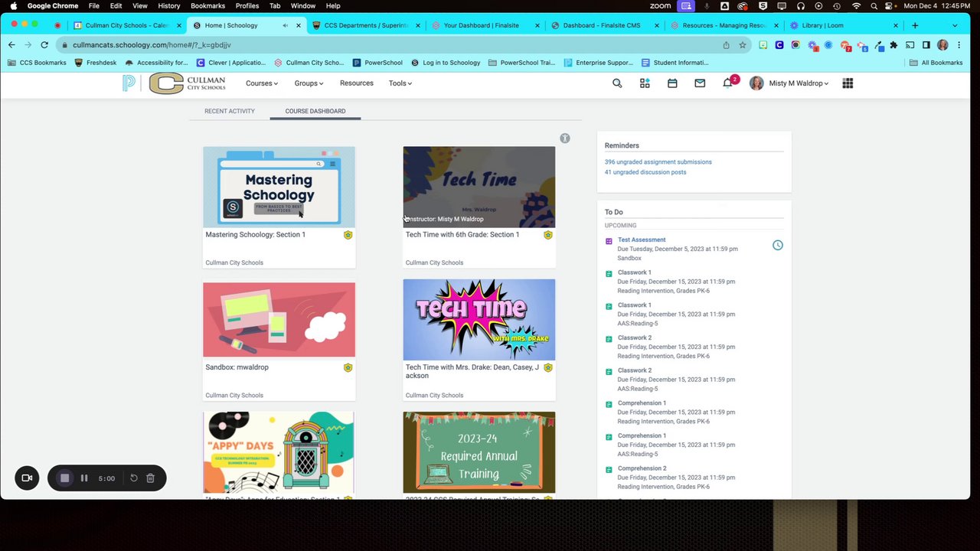The image size is (980, 551).
Task: Toggle the Loom camera button
Action: tap(27, 478)
